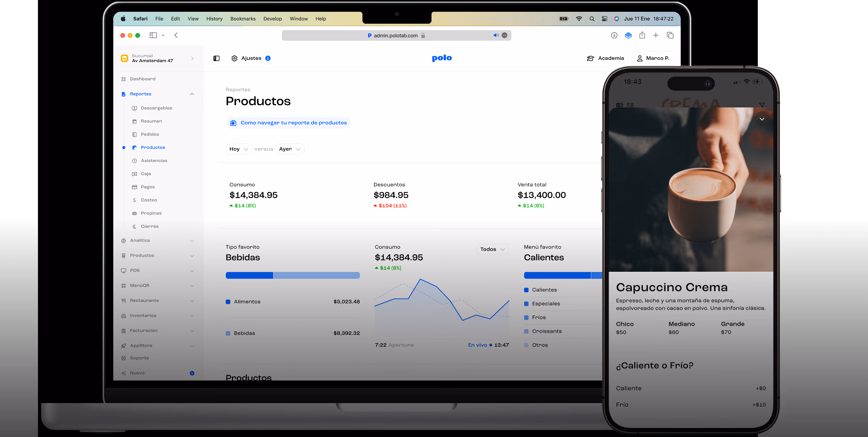Open Pedidos report in sidebar
Screen dimensions: 868x437
pyautogui.click(x=146, y=134)
